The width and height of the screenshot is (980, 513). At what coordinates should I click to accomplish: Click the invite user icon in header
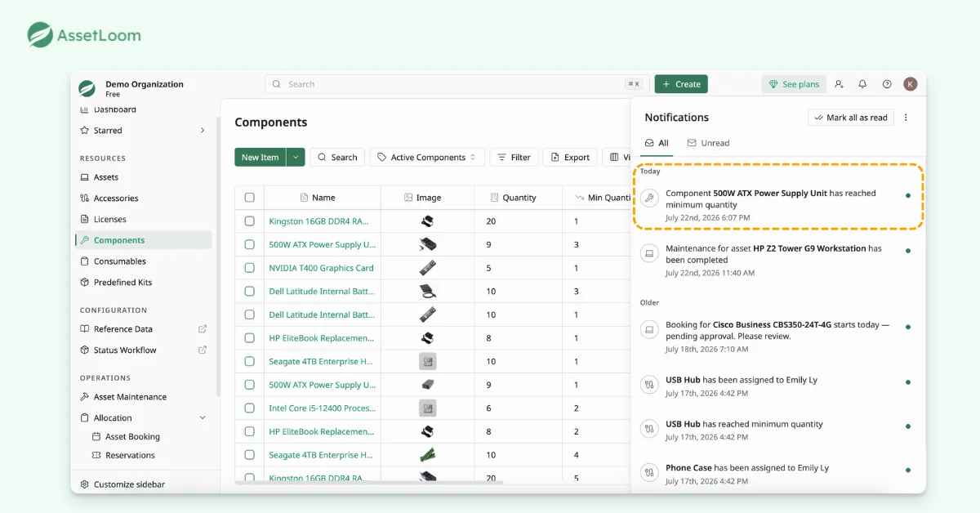(x=839, y=84)
